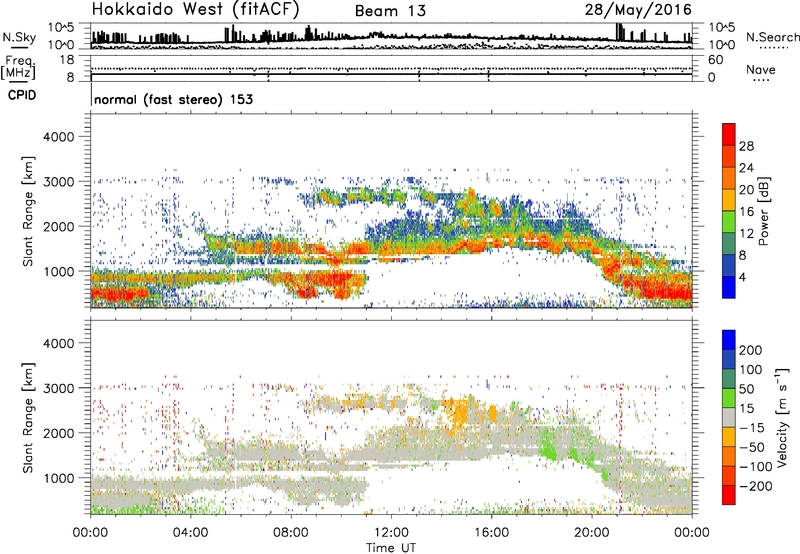Click the '16' tick on power colorbar
Screen dimensions: 800x554
click(746, 212)
